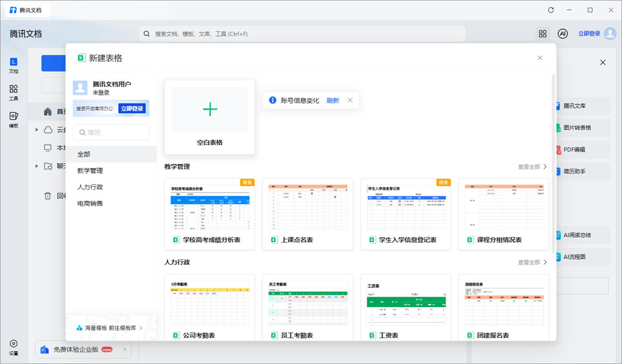Click the user avatar in the dialog sidebar

pyautogui.click(x=80, y=88)
